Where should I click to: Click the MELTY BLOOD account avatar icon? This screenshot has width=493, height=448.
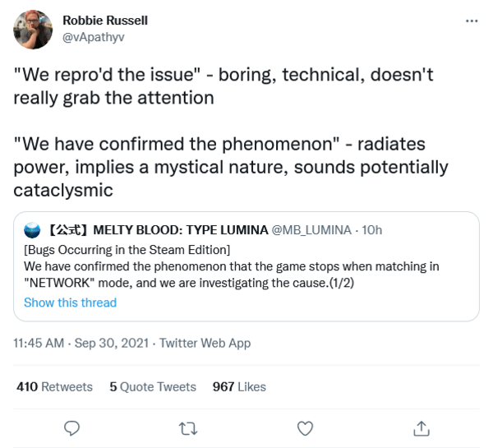32,230
